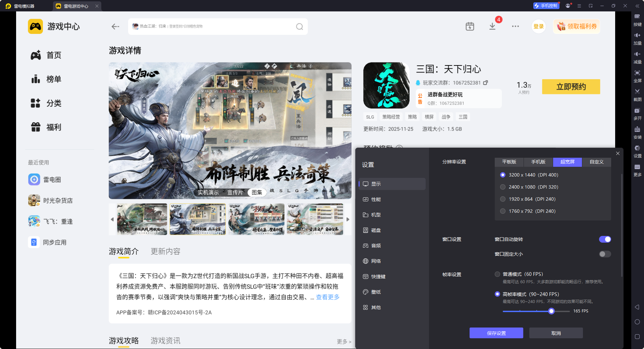Select the 资源自产 自由贸易 screenshot thumbnail
This screenshot has height=349, width=644.
(315, 219)
